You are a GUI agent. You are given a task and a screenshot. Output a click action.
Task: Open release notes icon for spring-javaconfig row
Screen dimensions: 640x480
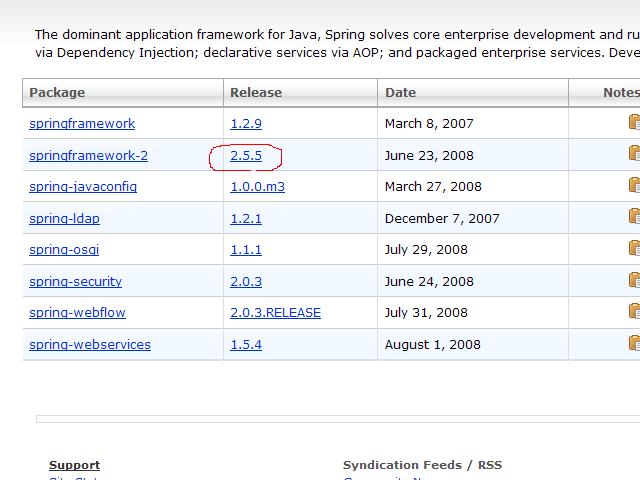tap(635, 185)
